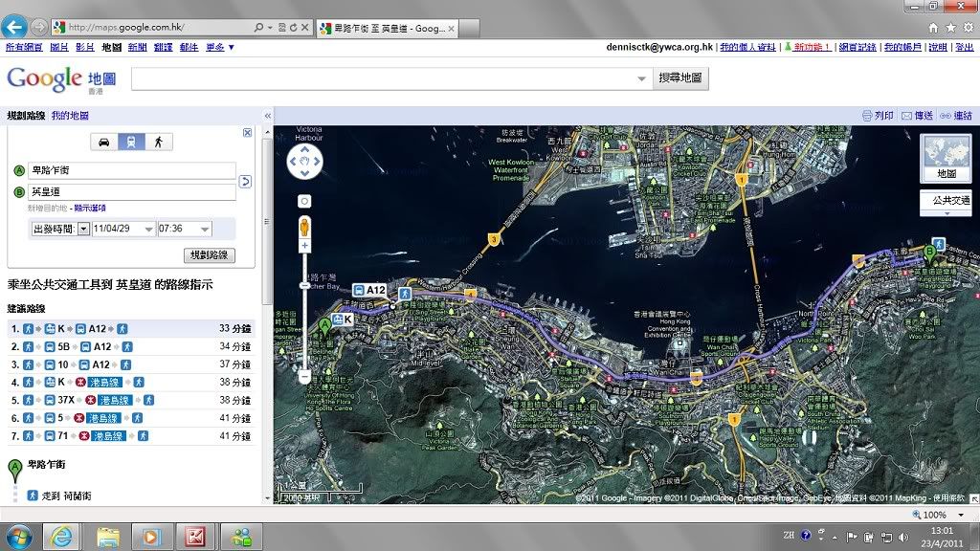980x551 pixels.
Task: Click the 傳送 send link
Action: pyautogui.click(x=918, y=116)
